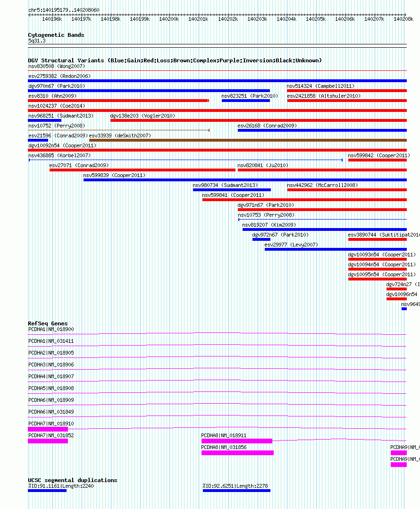Select esv29977 (Levy2007) label
This screenshot has height=509, width=420.
pyautogui.click(x=291, y=245)
